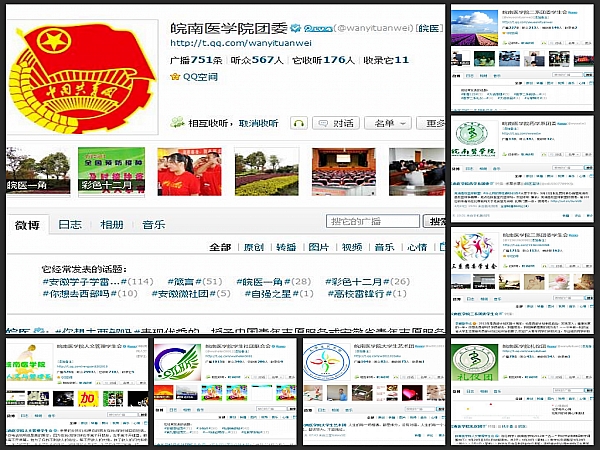
Task: Select the 全部 filter
Action: click(x=220, y=247)
